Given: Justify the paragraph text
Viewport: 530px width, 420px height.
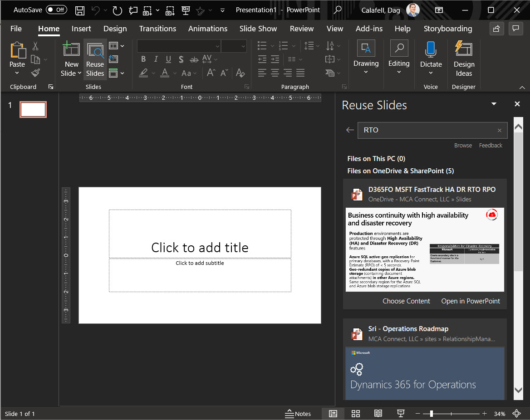Looking at the screenshot, I should click(x=300, y=72).
